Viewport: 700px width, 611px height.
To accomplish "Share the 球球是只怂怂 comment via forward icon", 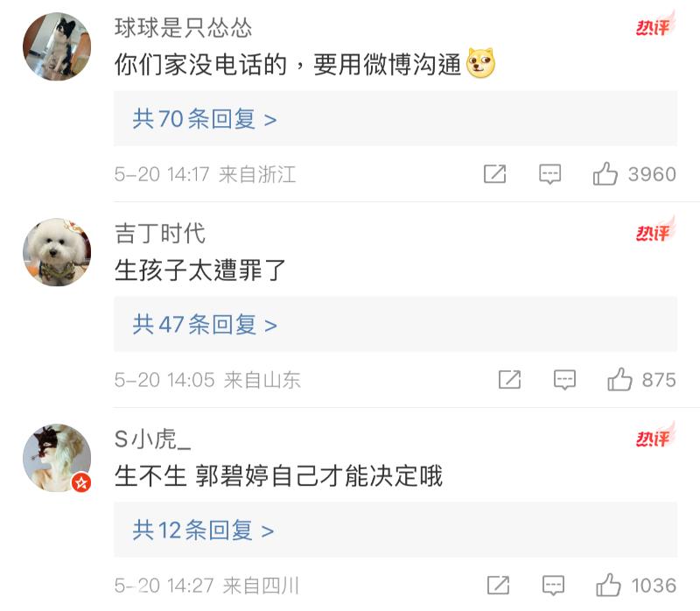I will pos(495,173).
